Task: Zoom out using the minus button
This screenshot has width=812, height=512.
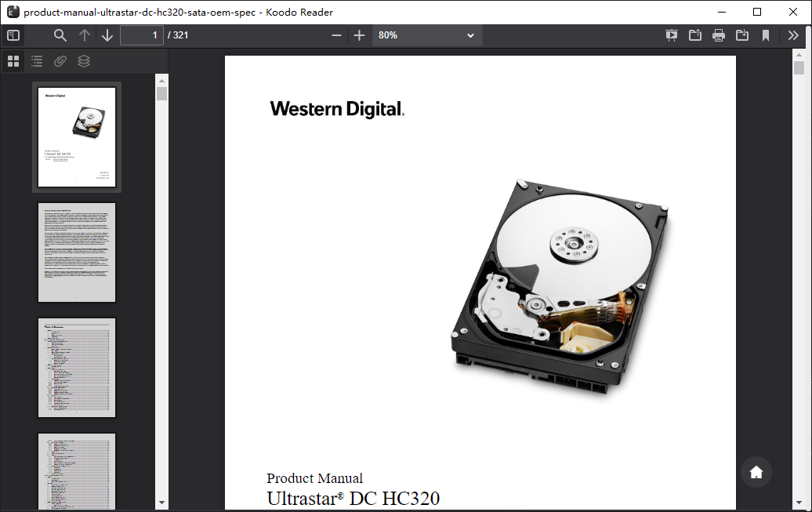Action: pyautogui.click(x=336, y=35)
